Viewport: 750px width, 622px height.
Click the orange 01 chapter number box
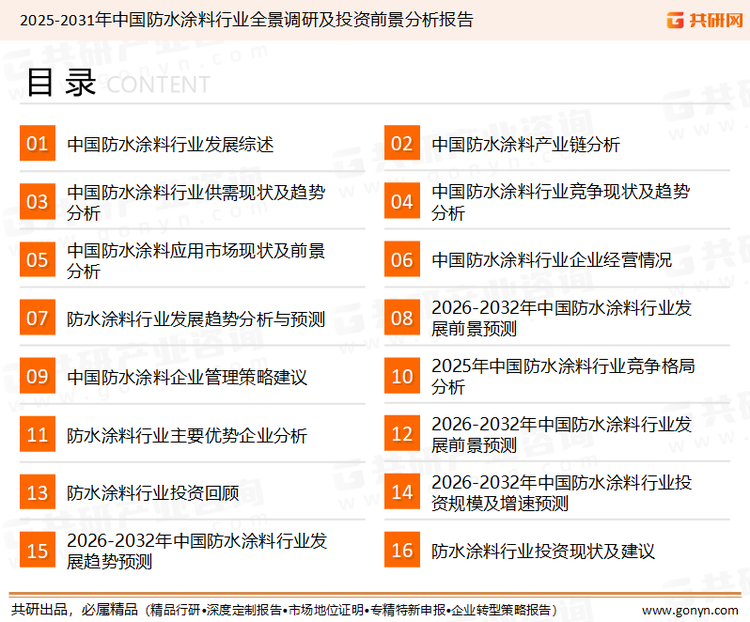click(37, 143)
